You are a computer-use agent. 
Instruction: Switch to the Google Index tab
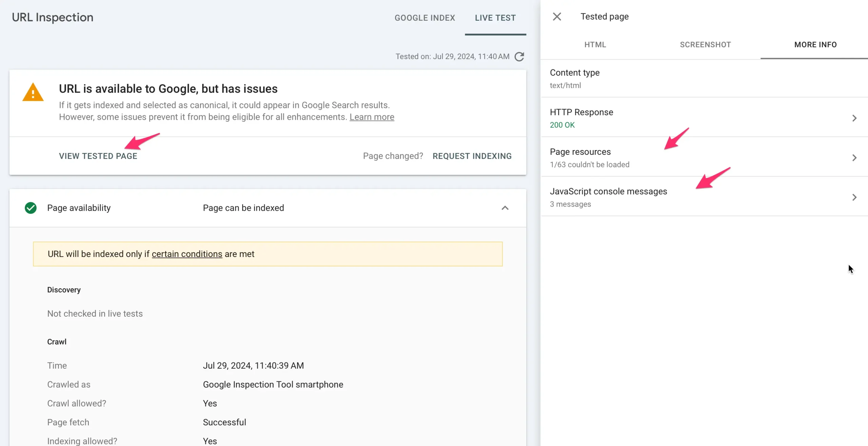coord(425,18)
